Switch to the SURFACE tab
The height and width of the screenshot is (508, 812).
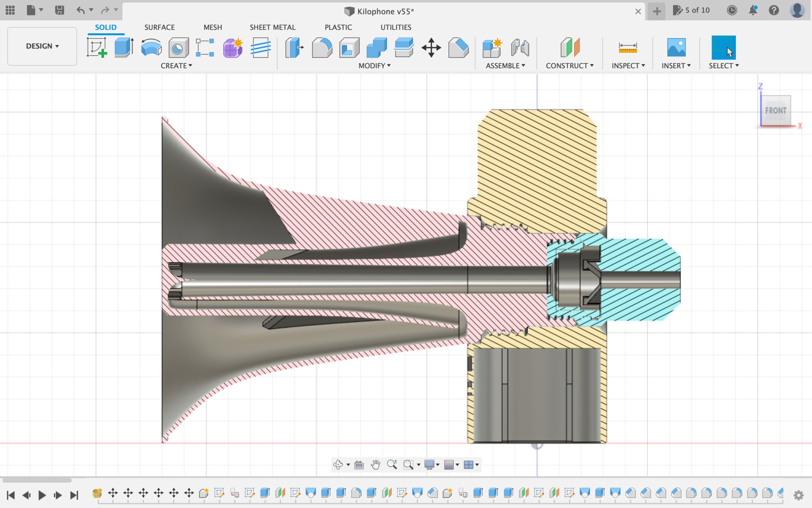159,27
